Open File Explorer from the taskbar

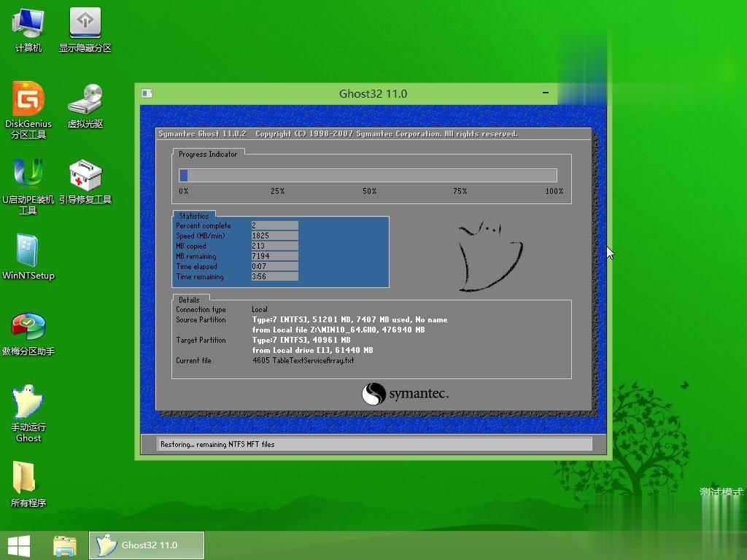(64, 545)
